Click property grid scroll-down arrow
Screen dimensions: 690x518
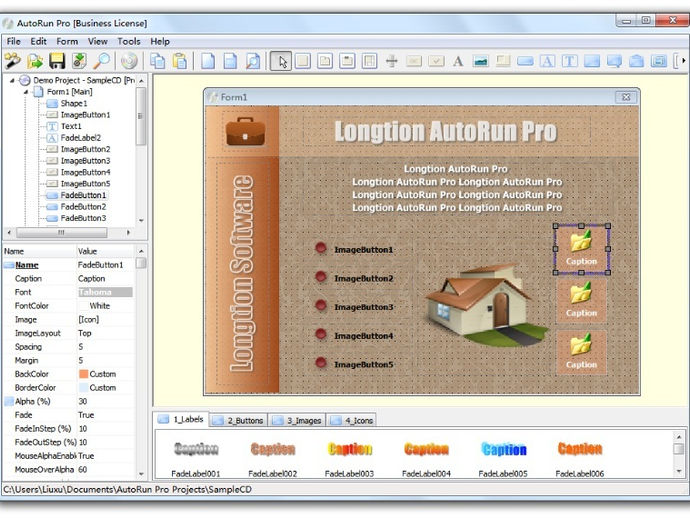click(x=141, y=474)
